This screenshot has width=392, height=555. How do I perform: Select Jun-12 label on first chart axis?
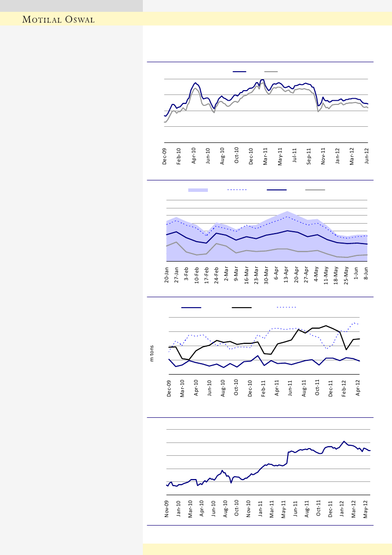pos(367,156)
